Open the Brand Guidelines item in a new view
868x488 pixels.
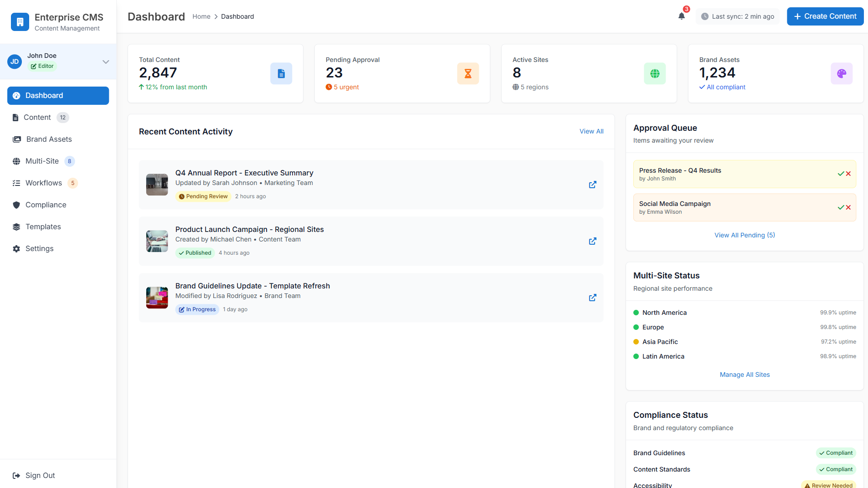[592, 298]
